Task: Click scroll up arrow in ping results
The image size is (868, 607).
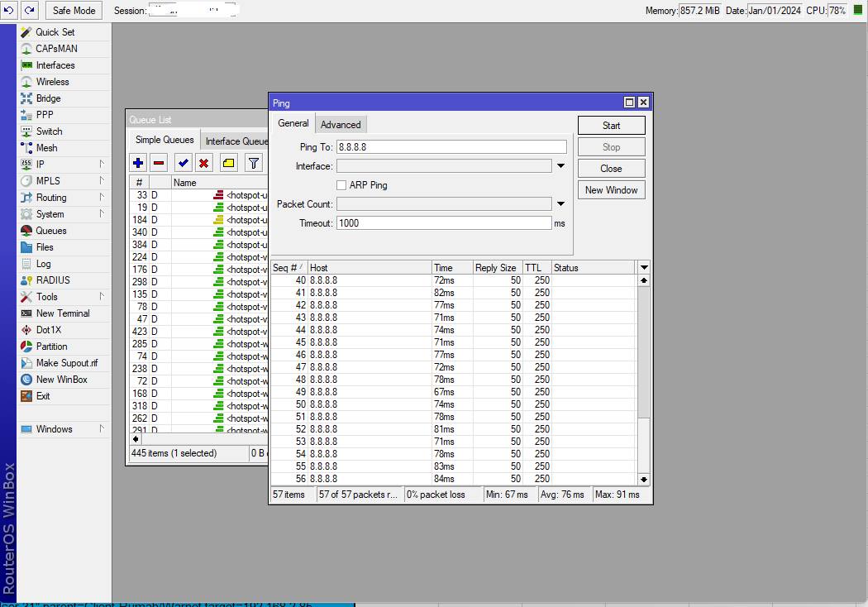Action: pyautogui.click(x=644, y=281)
